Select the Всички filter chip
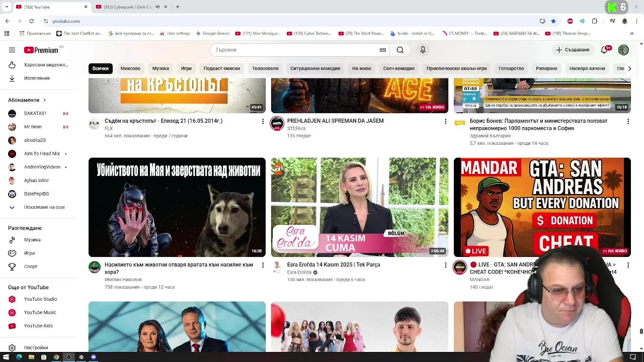 (100, 68)
